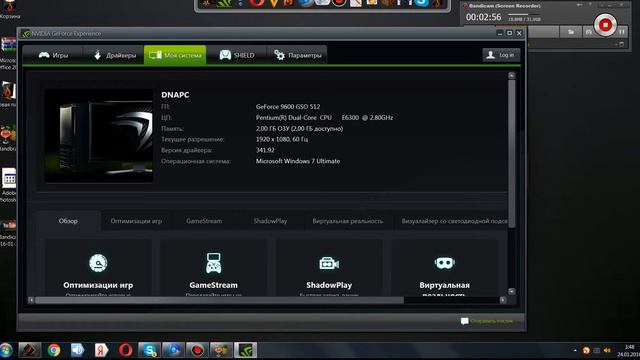The width and height of the screenshot is (640, 360).
Task: Click the system tray volume icon
Action: 607,350
